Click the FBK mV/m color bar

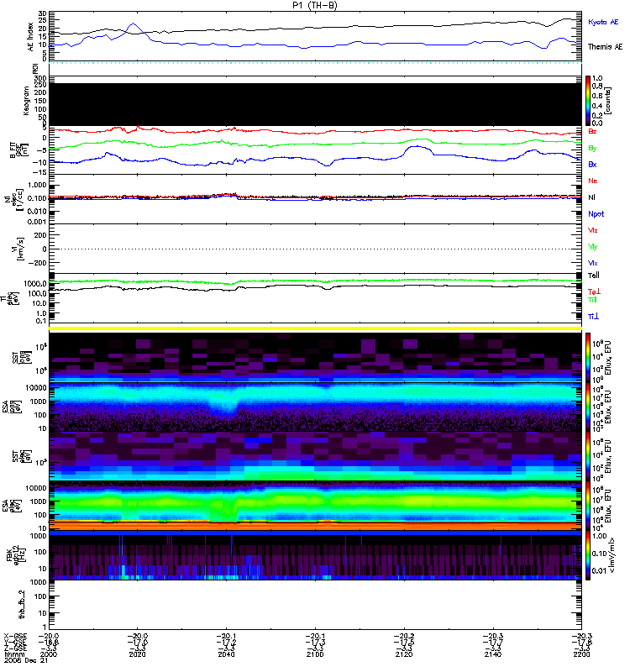pos(588,555)
